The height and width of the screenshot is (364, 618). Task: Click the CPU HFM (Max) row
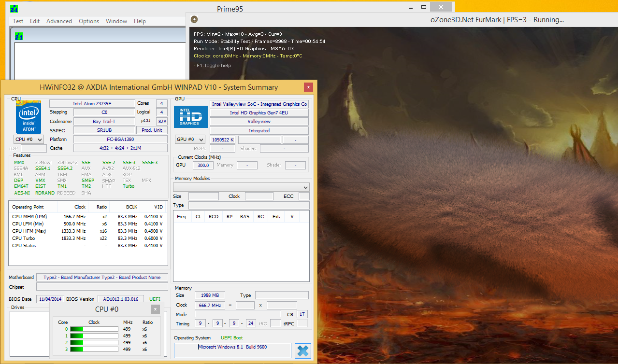tap(87, 231)
